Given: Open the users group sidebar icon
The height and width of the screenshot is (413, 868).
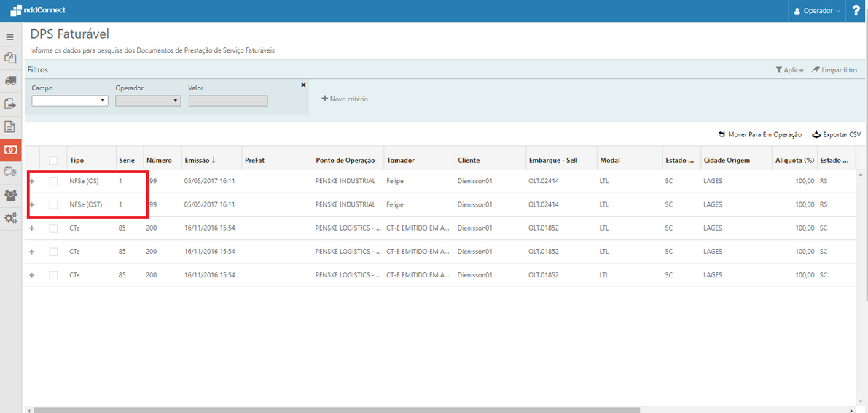Looking at the screenshot, I should [x=10, y=195].
